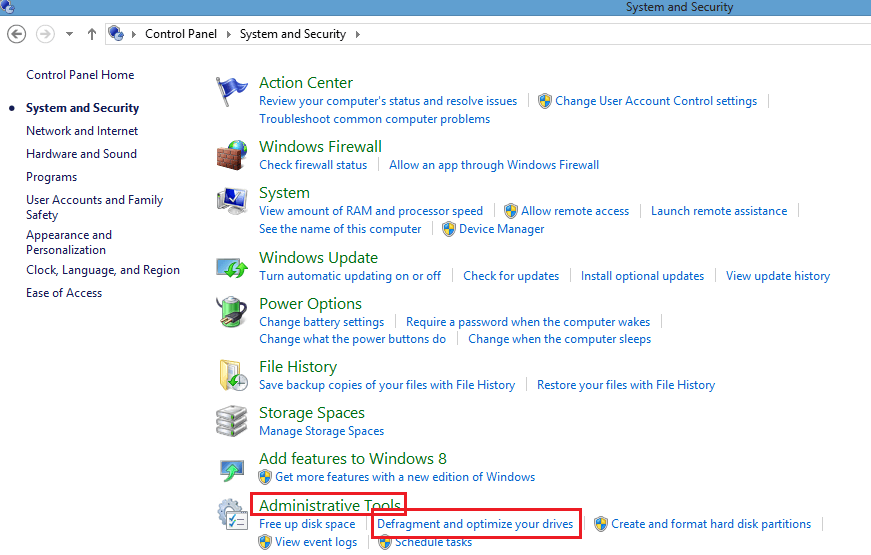Click shield icon beside Get more features

point(265,477)
